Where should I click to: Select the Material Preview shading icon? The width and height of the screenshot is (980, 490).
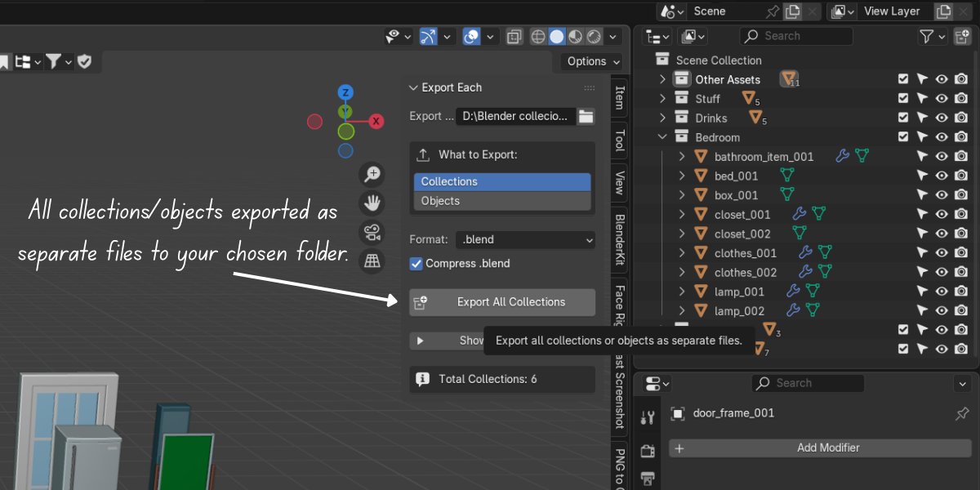574,36
